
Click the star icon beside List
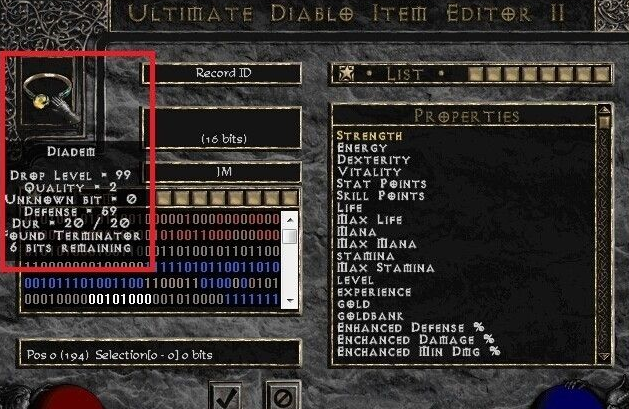tap(347, 74)
